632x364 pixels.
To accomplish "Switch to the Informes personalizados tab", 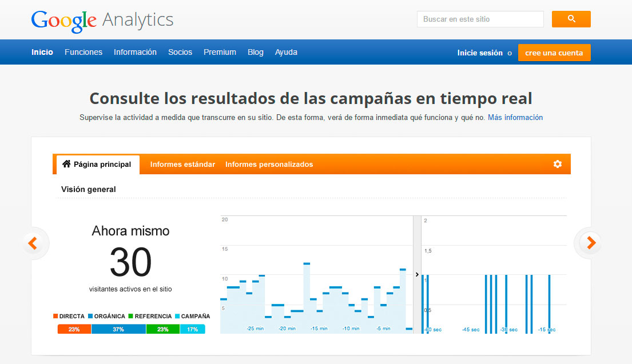I will [x=269, y=164].
